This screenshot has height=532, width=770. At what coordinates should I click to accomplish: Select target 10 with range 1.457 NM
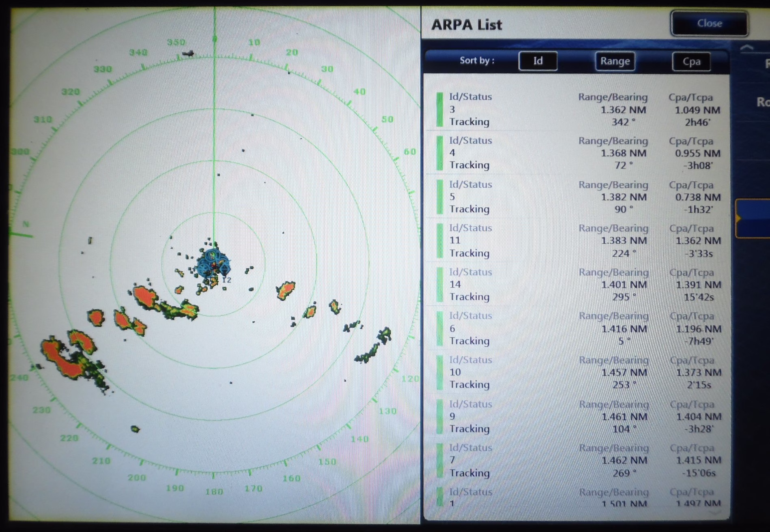click(576, 372)
